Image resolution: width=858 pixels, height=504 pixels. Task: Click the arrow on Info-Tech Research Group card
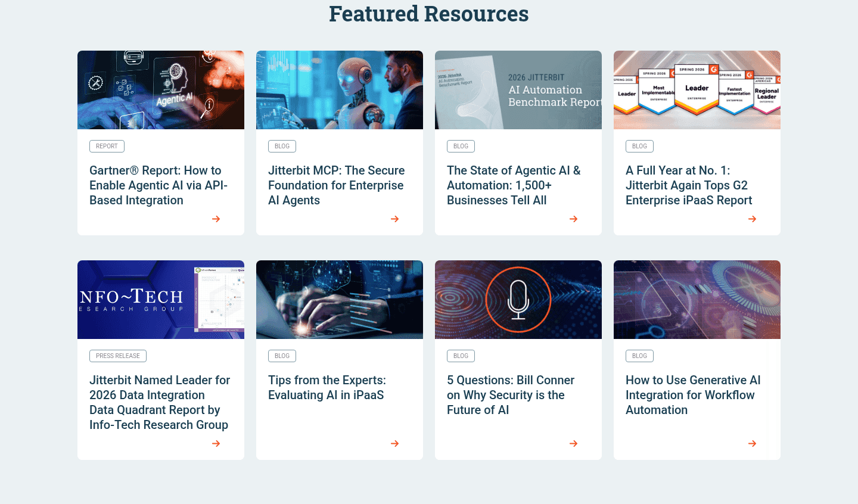coord(216,444)
